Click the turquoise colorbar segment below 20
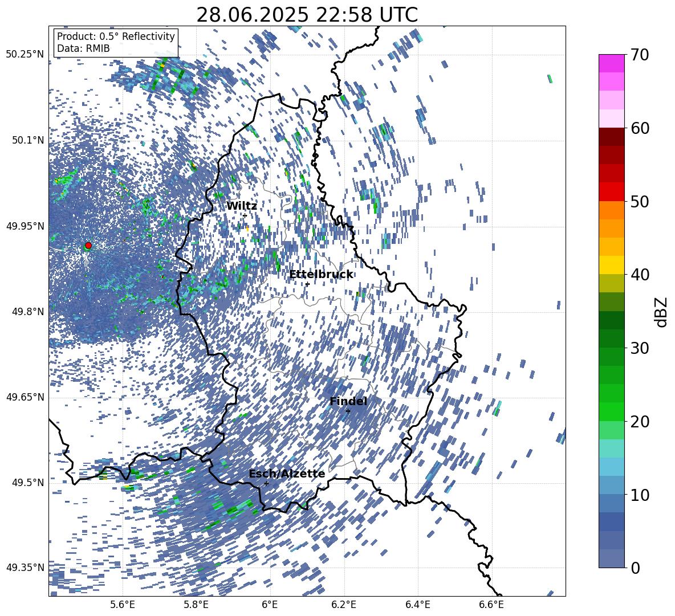Viewport: 675px width, 616px height. (611, 448)
